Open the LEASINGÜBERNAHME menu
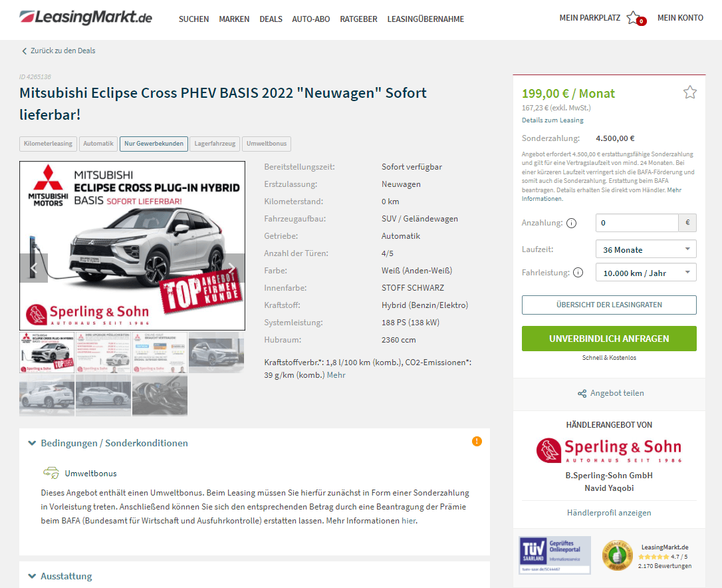 click(x=425, y=19)
